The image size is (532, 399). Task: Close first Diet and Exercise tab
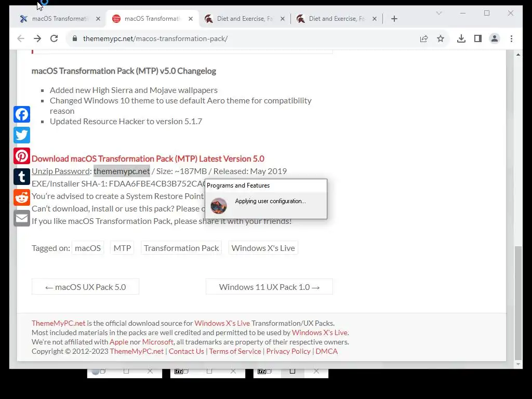coord(282,19)
